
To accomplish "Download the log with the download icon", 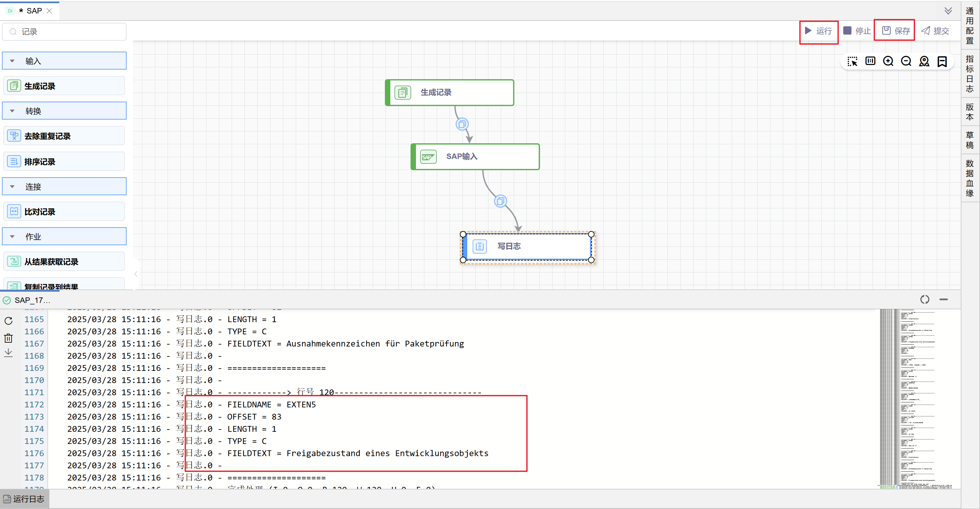I will point(8,353).
